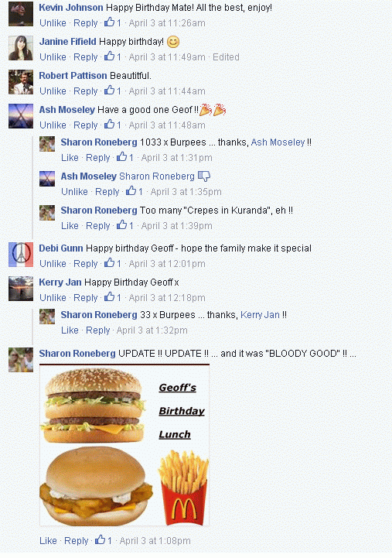Viewport: 392px width, 558px height.
Task: Like Sharon Roneberg's 1033 x Burpees reply
Action: click(x=70, y=158)
